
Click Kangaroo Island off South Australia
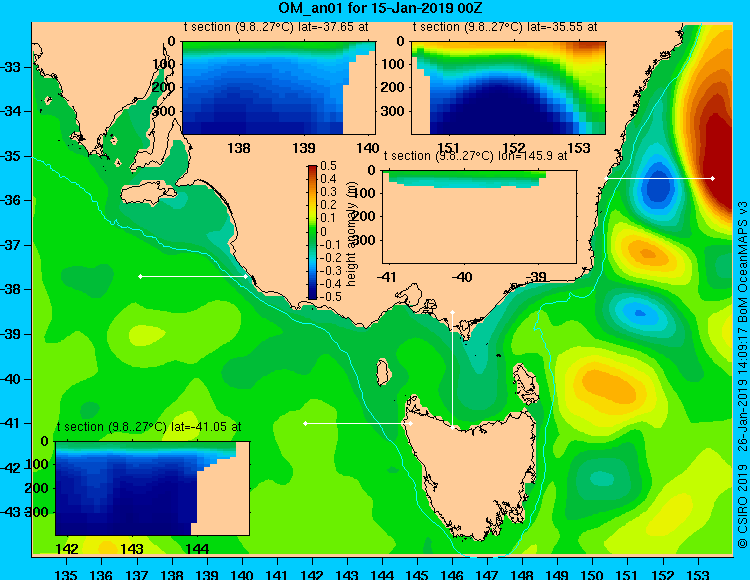(147, 193)
